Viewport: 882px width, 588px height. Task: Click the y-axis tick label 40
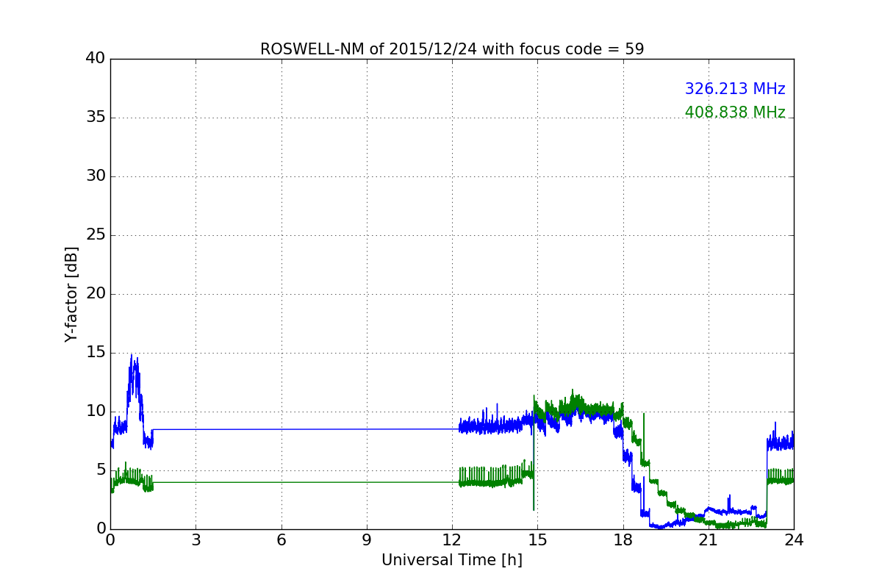tap(96, 59)
